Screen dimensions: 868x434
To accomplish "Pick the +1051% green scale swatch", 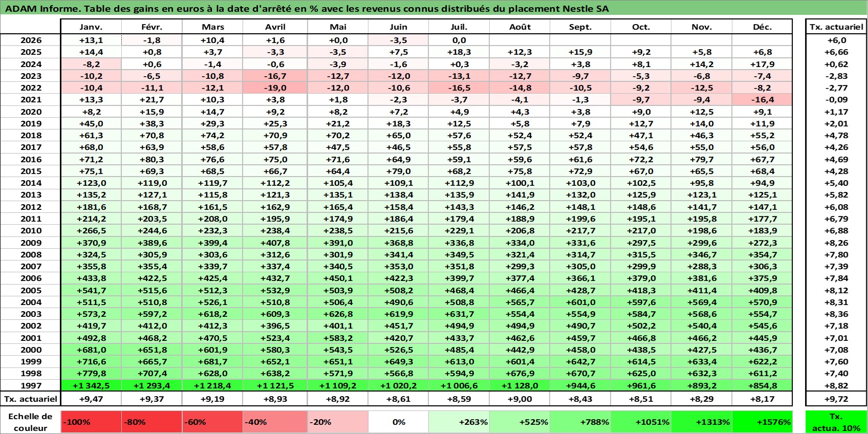I will click(x=641, y=422).
